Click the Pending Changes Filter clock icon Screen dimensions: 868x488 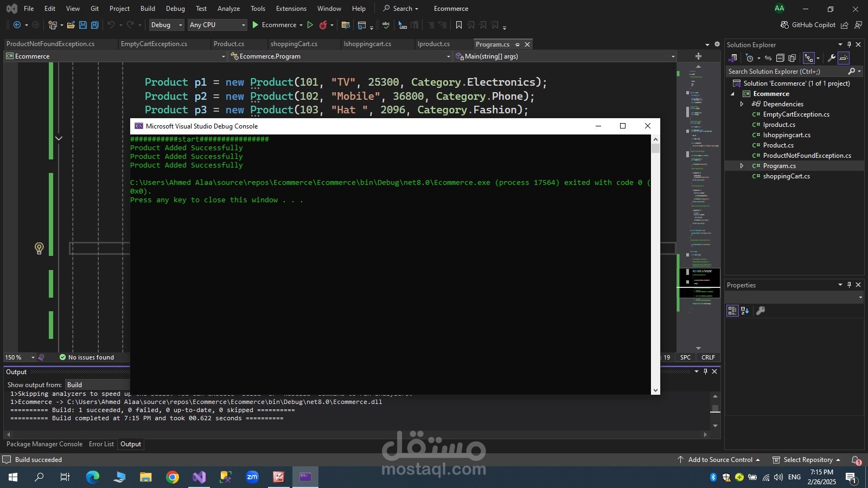click(x=750, y=58)
